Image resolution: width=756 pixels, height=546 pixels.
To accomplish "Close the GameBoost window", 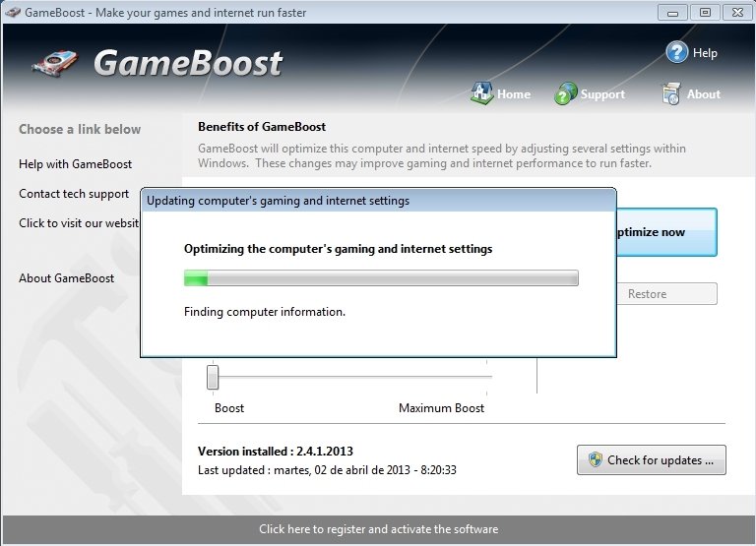I will coord(737,13).
